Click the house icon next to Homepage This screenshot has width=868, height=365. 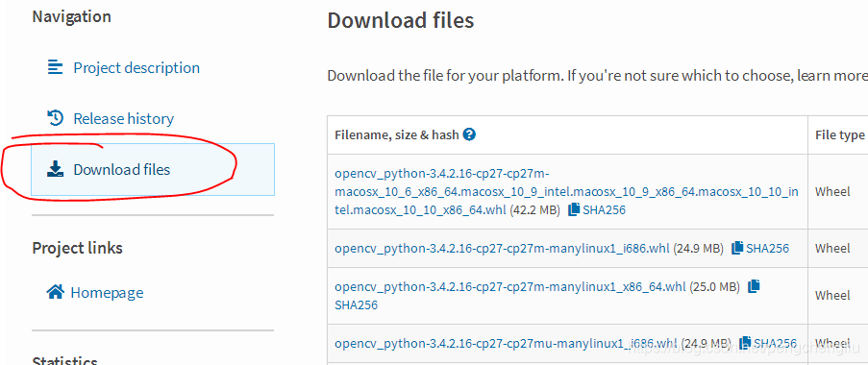coord(56,291)
